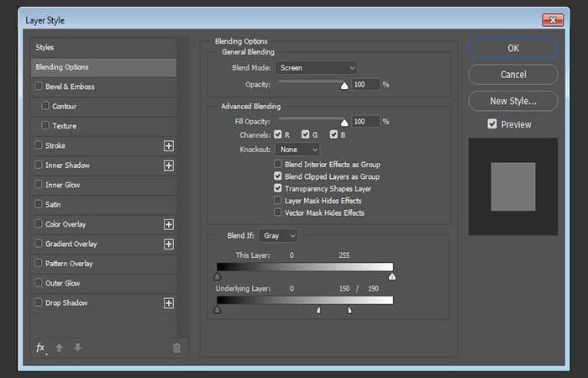Check Layer Mask Hides Effects
This screenshot has height=378, width=588.
click(278, 200)
